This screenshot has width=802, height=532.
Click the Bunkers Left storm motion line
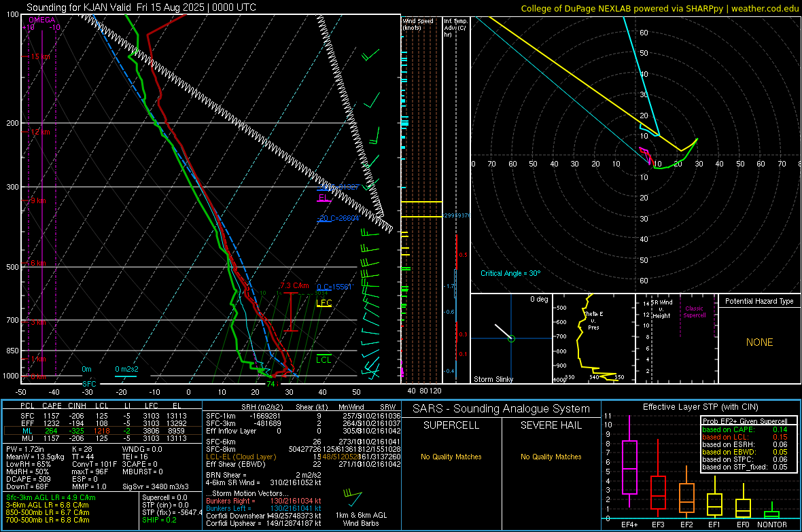[x=264, y=508]
